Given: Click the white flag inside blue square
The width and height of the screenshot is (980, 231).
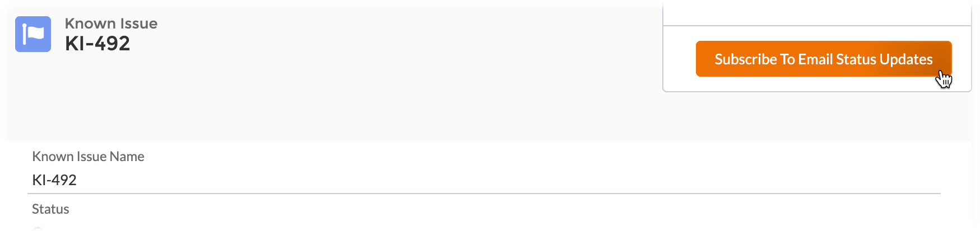Looking at the screenshot, I should click(x=34, y=34).
